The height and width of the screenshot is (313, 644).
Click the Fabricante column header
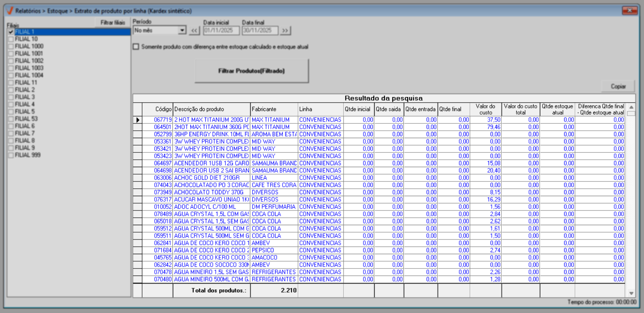(274, 109)
